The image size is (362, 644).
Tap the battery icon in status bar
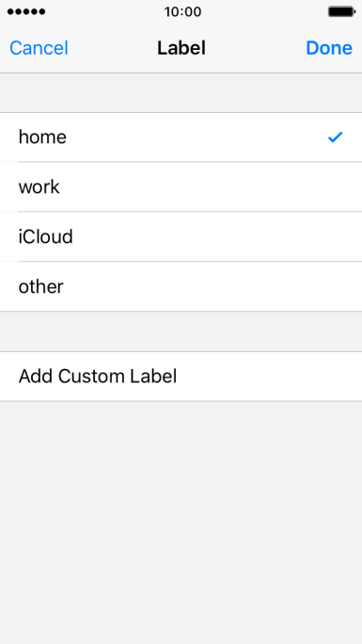[342, 11]
